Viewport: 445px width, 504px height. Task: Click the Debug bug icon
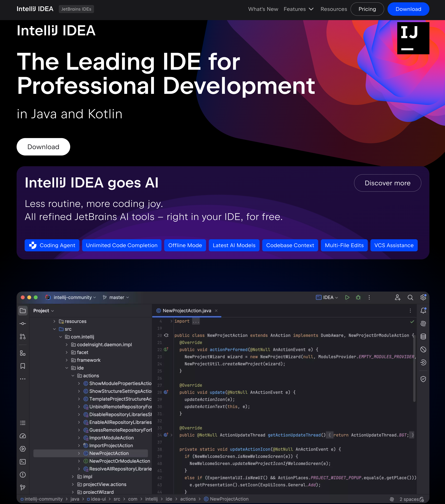358,297
